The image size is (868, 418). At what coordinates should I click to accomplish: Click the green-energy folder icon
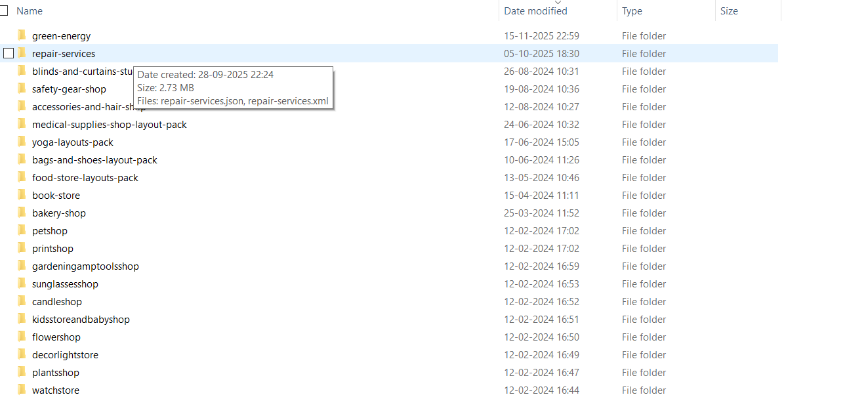[x=22, y=35]
